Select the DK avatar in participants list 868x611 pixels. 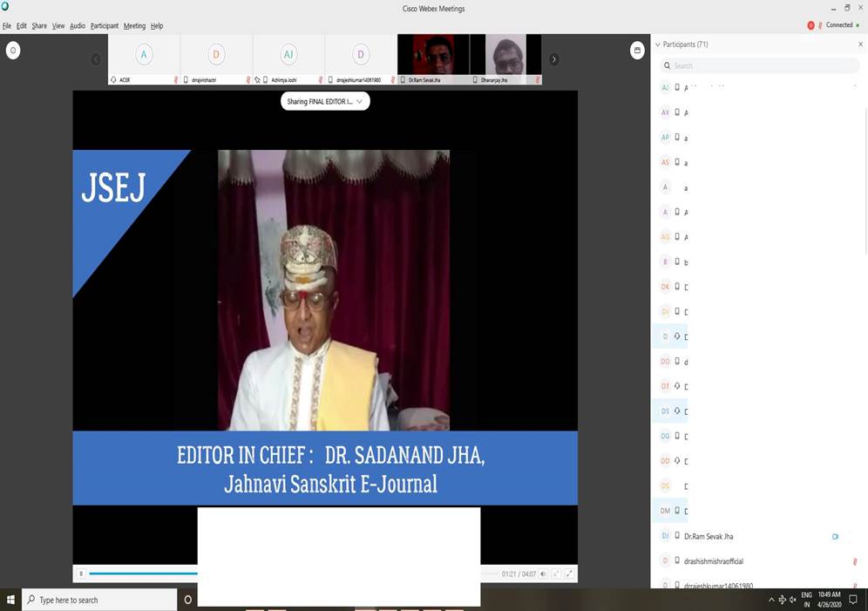coord(666,287)
